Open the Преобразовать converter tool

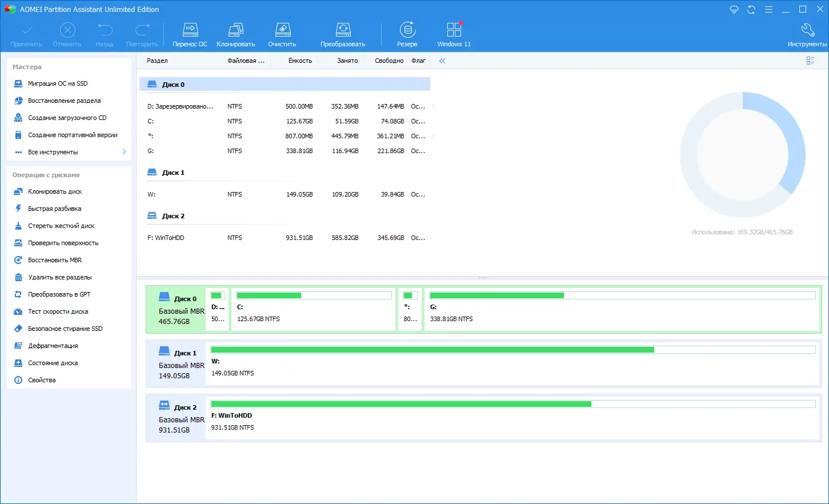tap(343, 35)
